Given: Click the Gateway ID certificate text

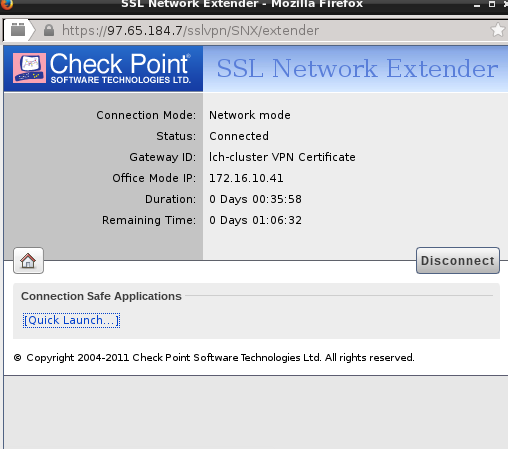Looking at the screenshot, I should (x=282, y=157).
